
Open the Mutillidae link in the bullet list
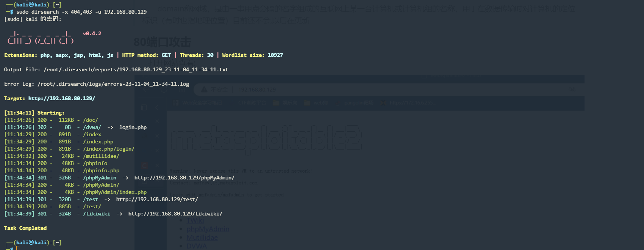click(202, 237)
